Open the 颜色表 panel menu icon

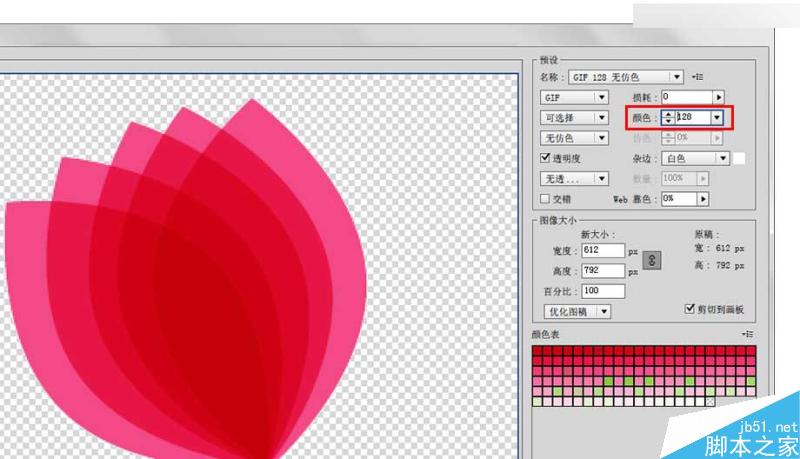747,334
